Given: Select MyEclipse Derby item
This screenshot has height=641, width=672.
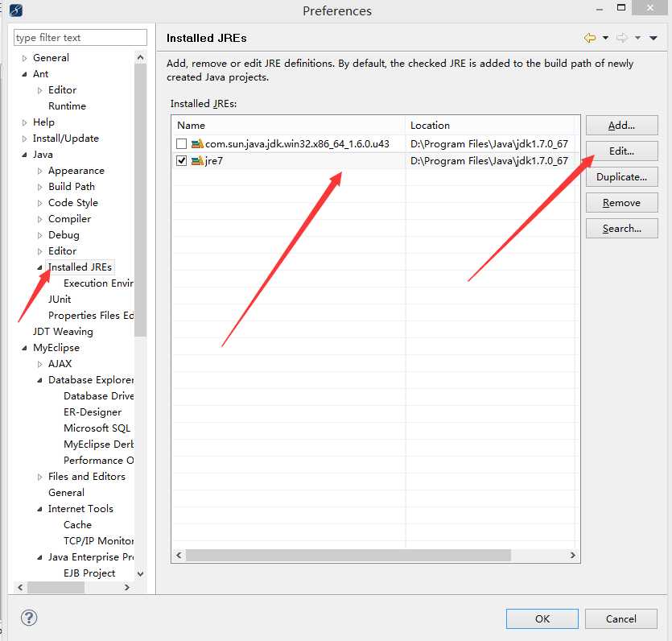Looking at the screenshot, I should 98,445.
